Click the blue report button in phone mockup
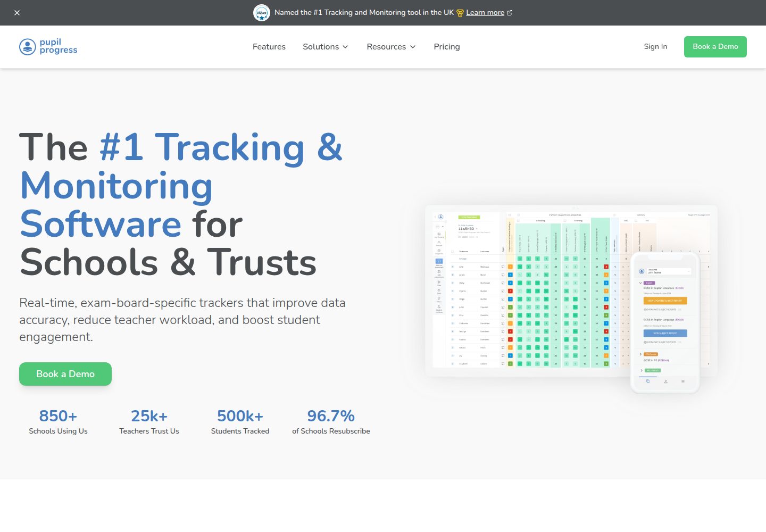 (x=665, y=333)
